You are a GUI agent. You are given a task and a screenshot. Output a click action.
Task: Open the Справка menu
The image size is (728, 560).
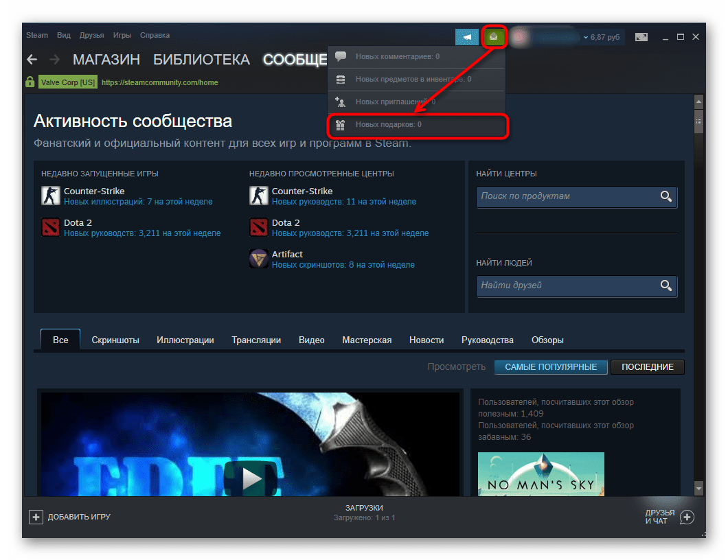(155, 35)
